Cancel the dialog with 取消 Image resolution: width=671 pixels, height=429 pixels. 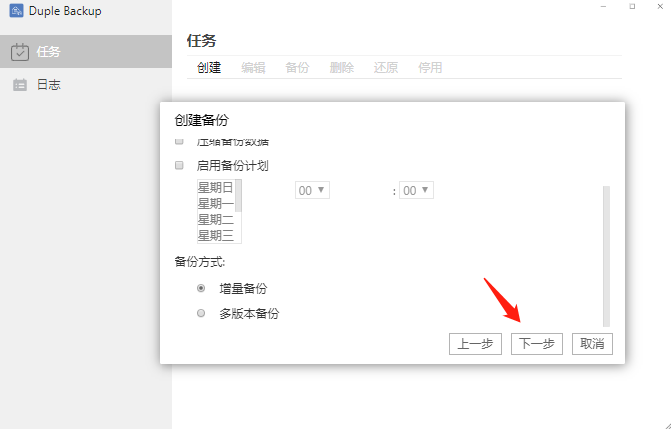click(591, 343)
